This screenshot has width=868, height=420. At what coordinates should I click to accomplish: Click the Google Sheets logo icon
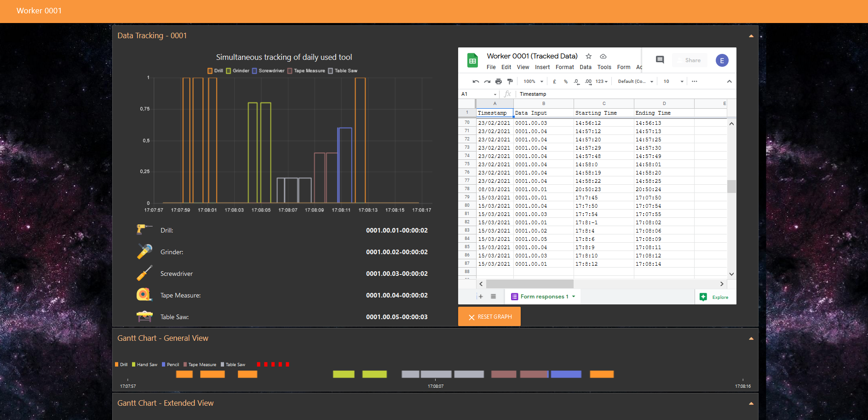tap(472, 60)
